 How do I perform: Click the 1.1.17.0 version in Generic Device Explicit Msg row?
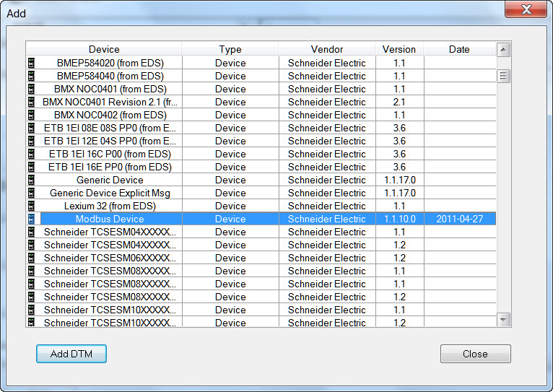399,193
